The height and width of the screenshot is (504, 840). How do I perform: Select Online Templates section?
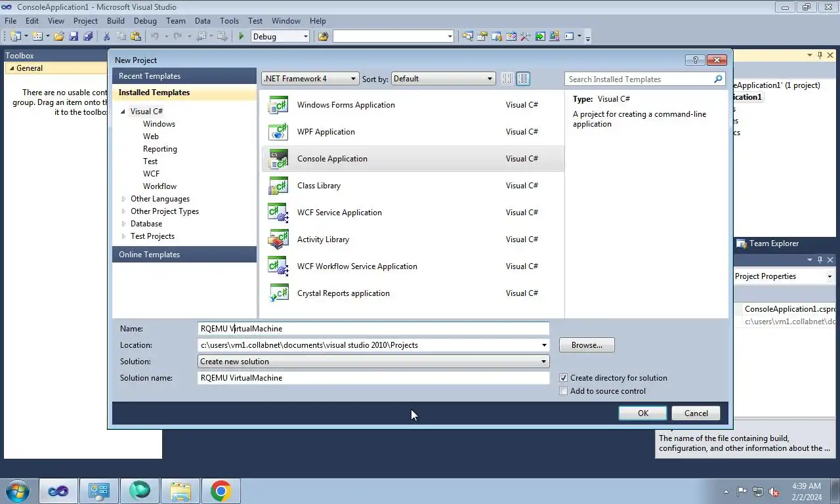click(184, 255)
